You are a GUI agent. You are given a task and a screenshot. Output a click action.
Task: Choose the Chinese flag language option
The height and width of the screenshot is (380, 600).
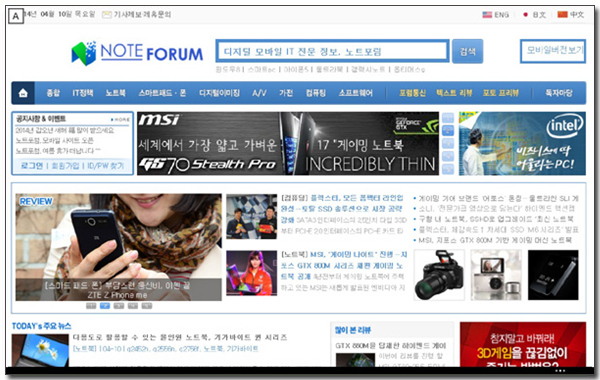pos(562,15)
